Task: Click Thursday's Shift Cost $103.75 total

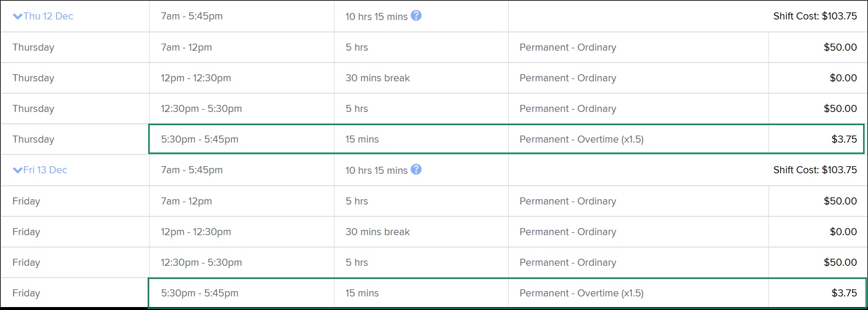Action: point(815,17)
